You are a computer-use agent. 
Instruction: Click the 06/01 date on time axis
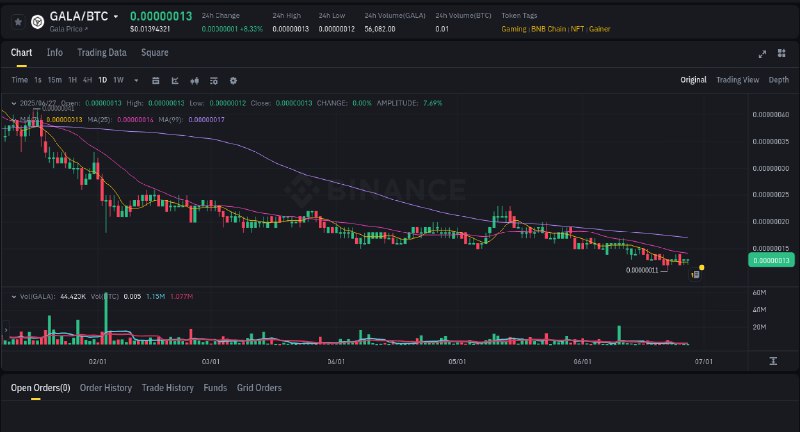[x=582, y=361]
